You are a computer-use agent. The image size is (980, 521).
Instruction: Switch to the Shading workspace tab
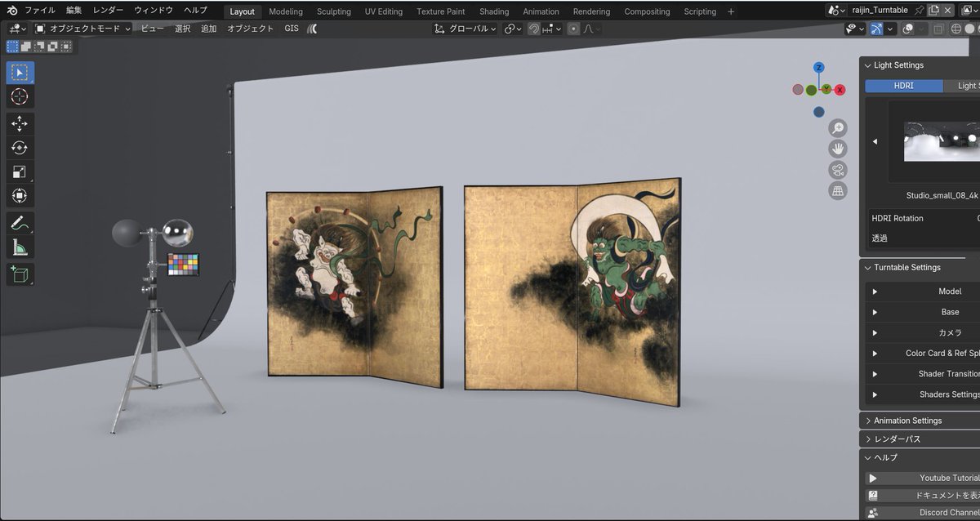[494, 11]
